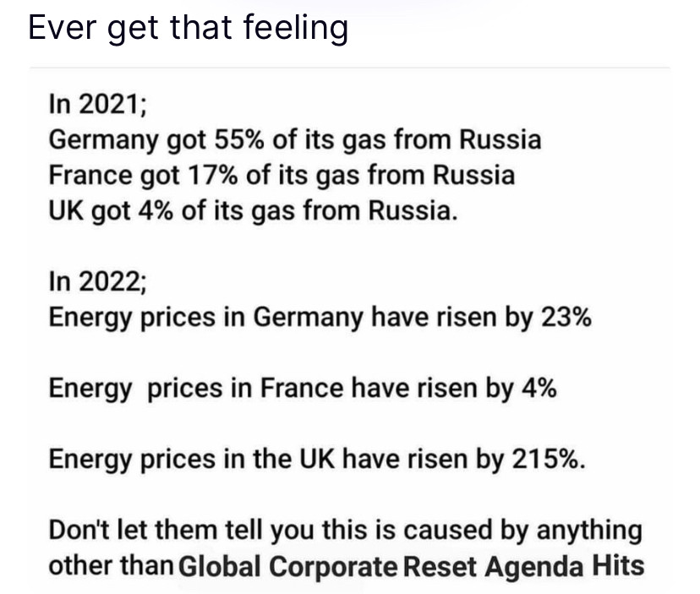Click the words "other than" on the bottom line
The image size is (700, 594).
click(x=111, y=566)
